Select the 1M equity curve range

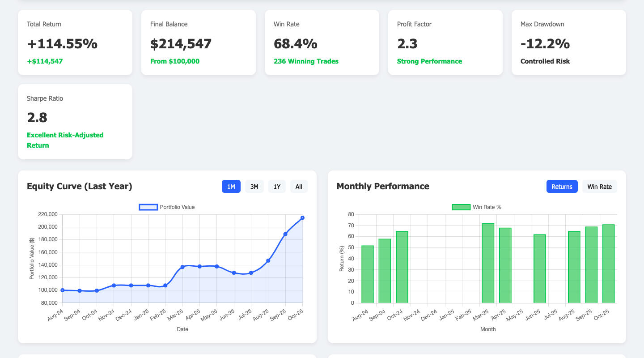[x=231, y=187]
